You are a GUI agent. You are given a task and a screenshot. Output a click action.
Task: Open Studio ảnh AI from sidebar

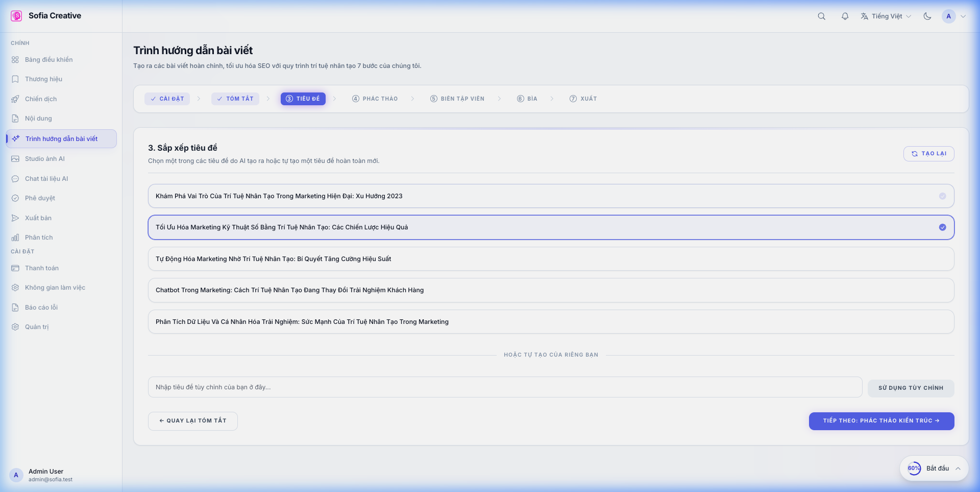[x=45, y=159]
